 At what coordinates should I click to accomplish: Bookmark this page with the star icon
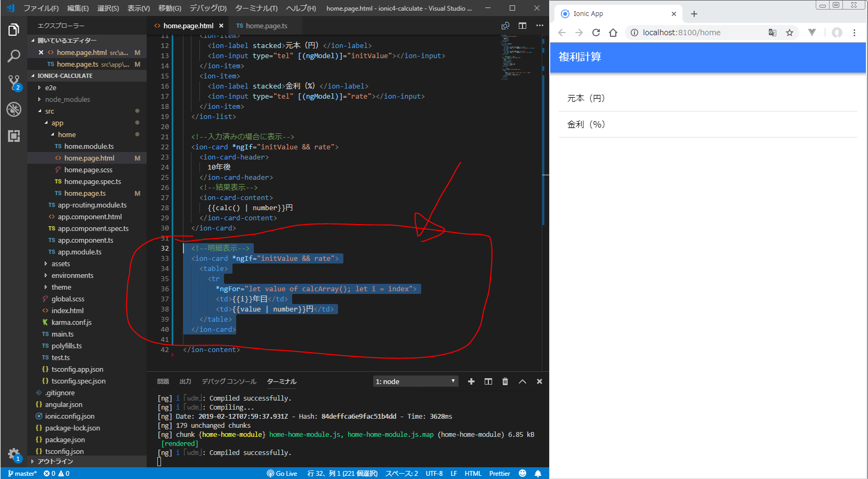coord(790,33)
